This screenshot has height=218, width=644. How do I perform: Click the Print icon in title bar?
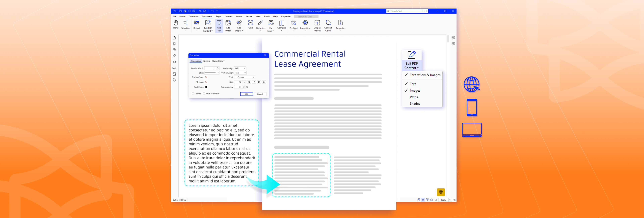click(194, 11)
